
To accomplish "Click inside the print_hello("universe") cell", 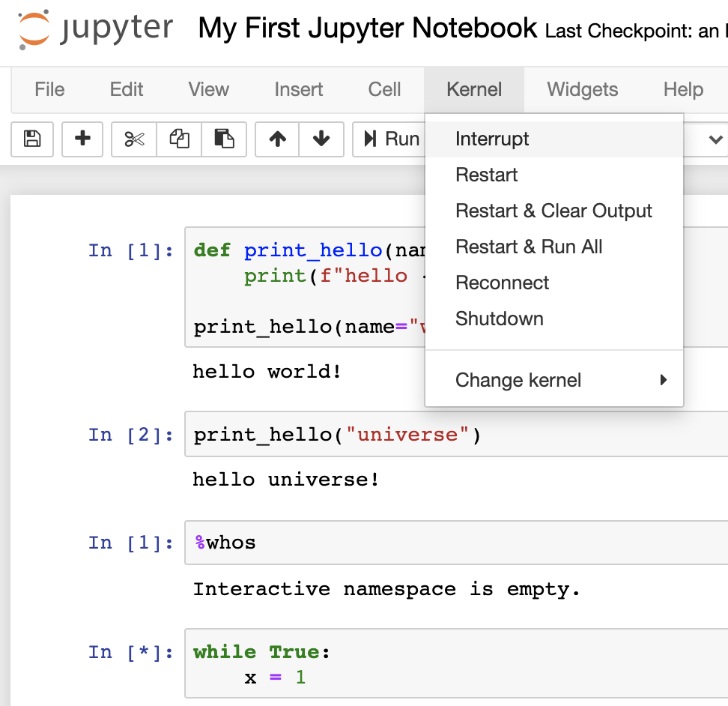I will [456, 434].
